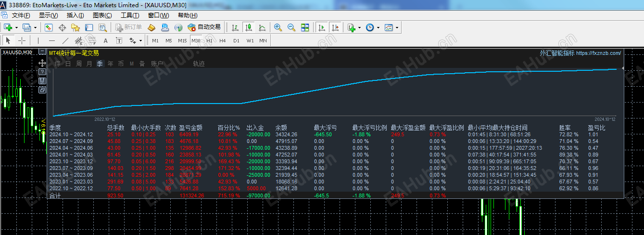Select the crosshair tool

pos(22,40)
